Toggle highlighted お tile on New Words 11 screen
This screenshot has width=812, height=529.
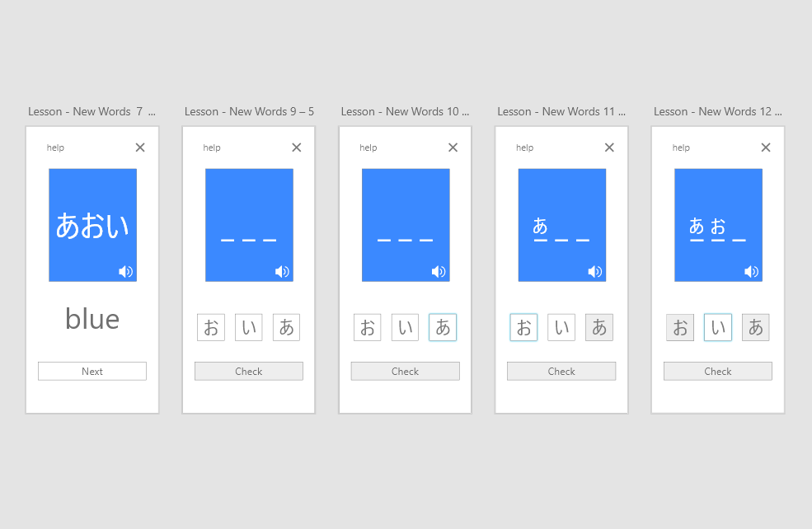click(x=523, y=327)
